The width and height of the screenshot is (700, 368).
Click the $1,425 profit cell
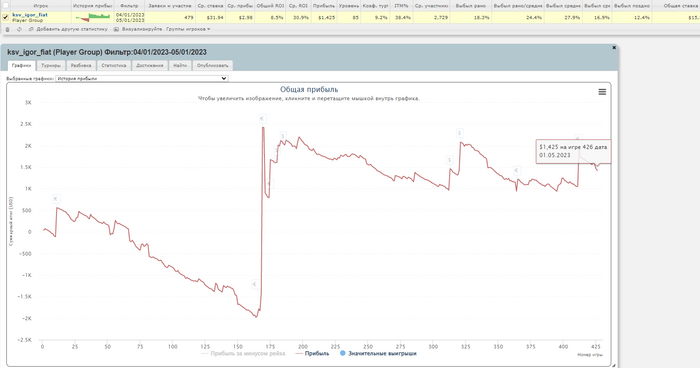coord(324,17)
